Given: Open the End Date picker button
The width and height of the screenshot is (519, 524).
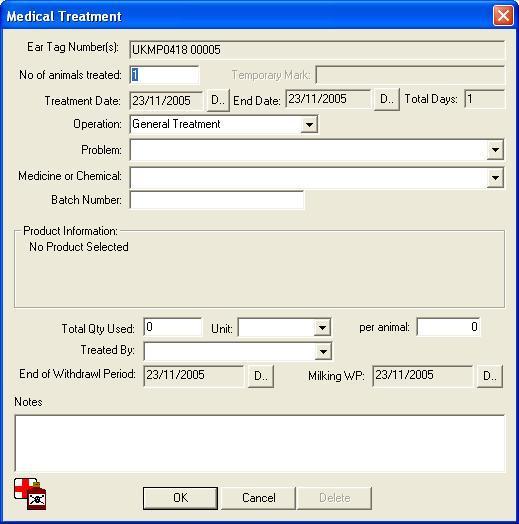Looking at the screenshot, I should (x=387, y=99).
